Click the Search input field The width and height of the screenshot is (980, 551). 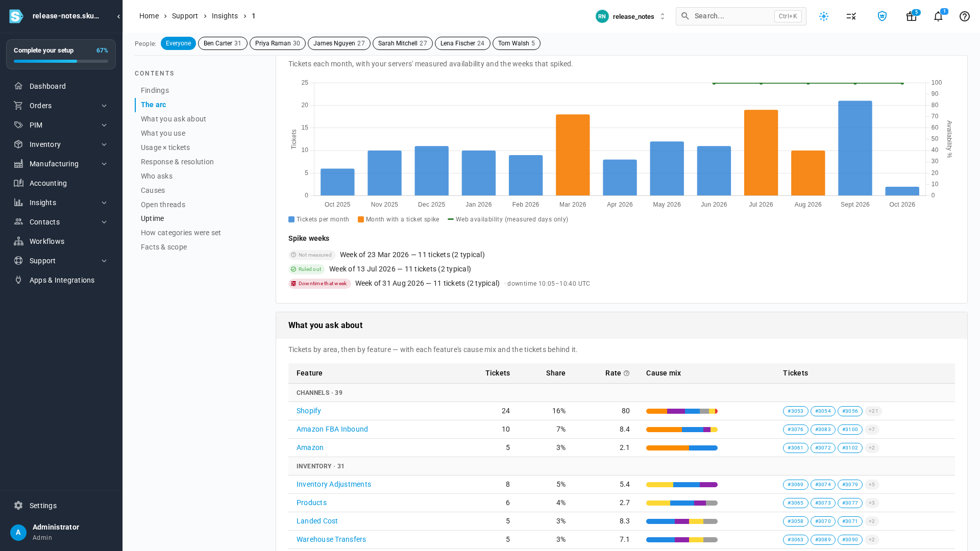point(741,16)
